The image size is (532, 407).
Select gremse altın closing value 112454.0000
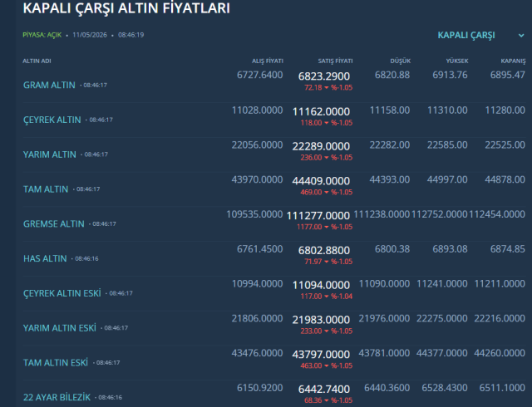(x=497, y=214)
